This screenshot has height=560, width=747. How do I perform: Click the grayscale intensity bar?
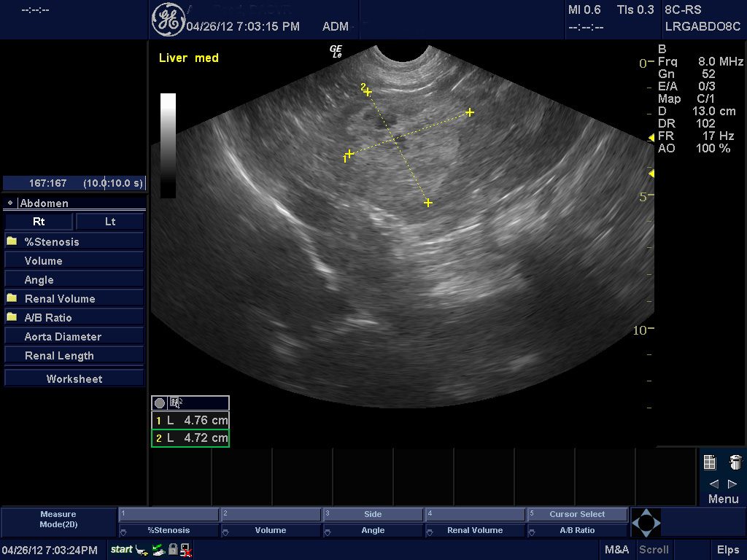point(168,142)
